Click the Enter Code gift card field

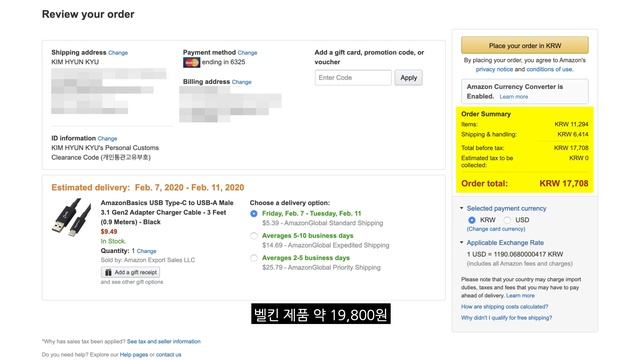point(353,78)
